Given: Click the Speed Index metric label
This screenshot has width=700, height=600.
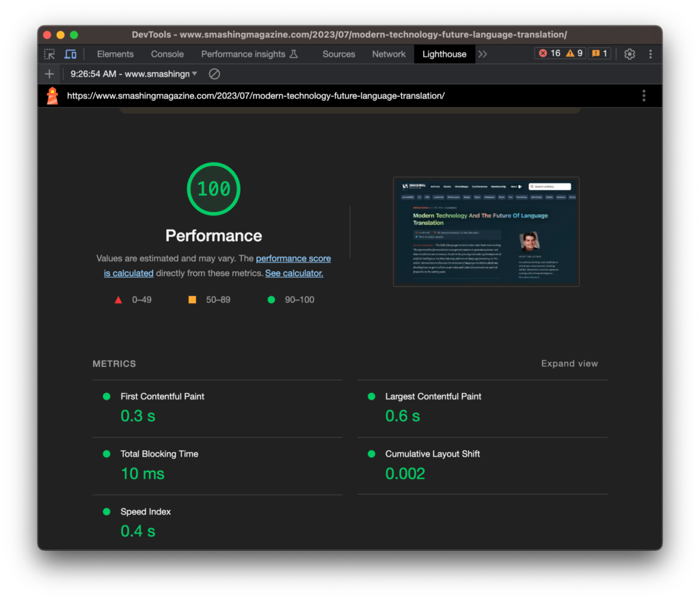Looking at the screenshot, I should (x=146, y=512).
